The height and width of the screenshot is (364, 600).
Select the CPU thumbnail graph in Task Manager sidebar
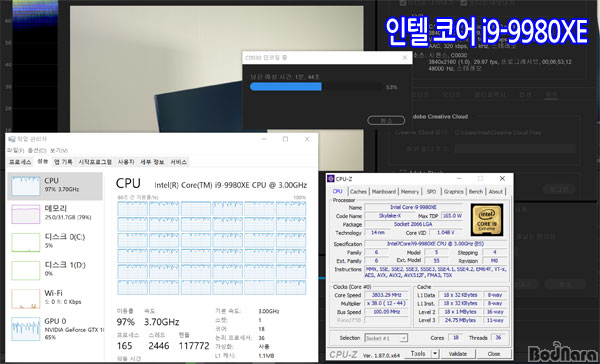coord(26,186)
